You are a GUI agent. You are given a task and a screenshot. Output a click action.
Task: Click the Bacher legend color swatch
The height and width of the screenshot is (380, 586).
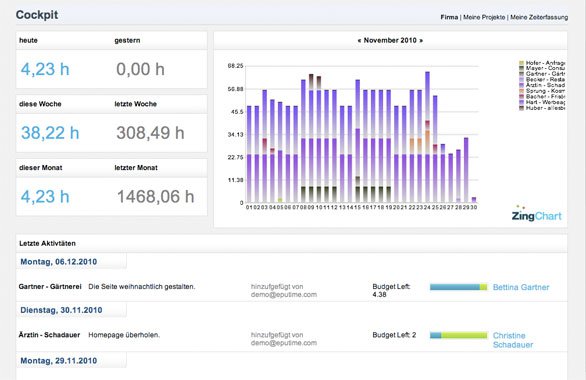click(x=521, y=97)
